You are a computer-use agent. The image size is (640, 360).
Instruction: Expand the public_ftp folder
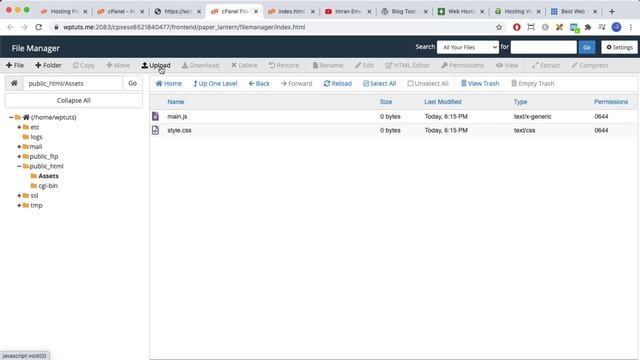[x=19, y=156]
